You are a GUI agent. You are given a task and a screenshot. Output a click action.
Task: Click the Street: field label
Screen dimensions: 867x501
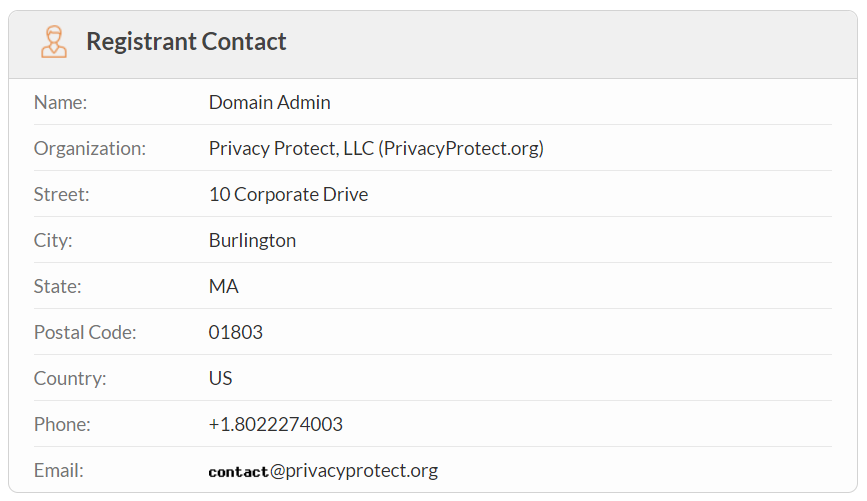(61, 195)
